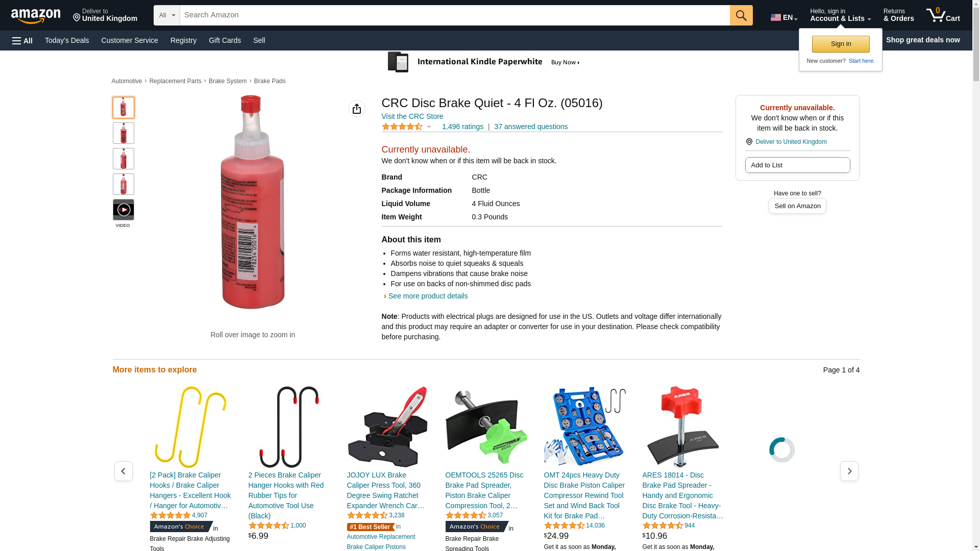Show previous carousel page arrow
Viewport: 980px width, 551px height.
pos(124,471)
